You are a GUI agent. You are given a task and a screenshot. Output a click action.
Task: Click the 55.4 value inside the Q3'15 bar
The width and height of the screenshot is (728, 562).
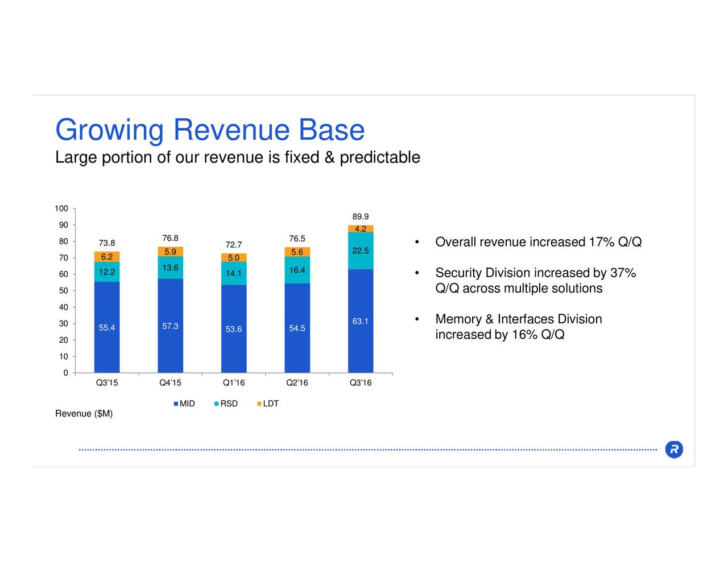(x=107, y=328)
